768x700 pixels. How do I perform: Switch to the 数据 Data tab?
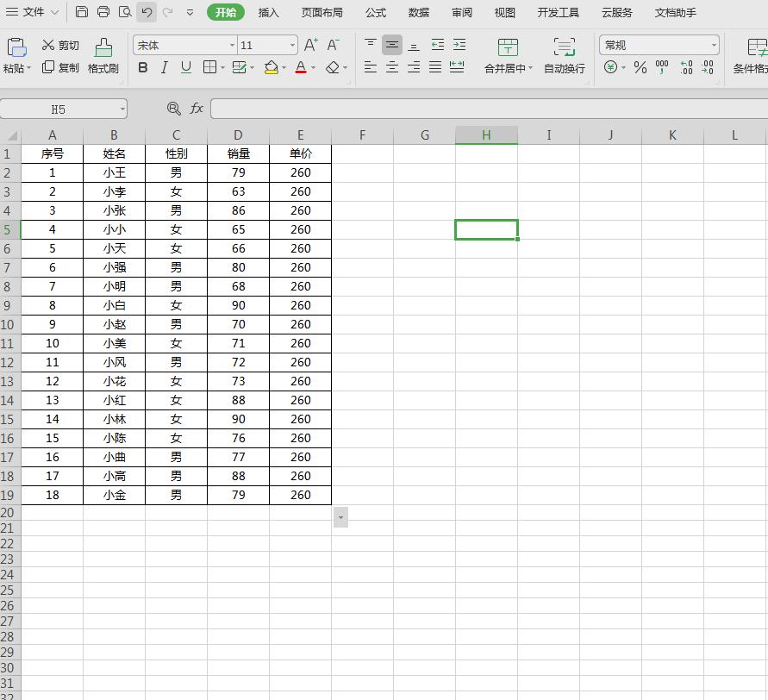click(419, 12)
